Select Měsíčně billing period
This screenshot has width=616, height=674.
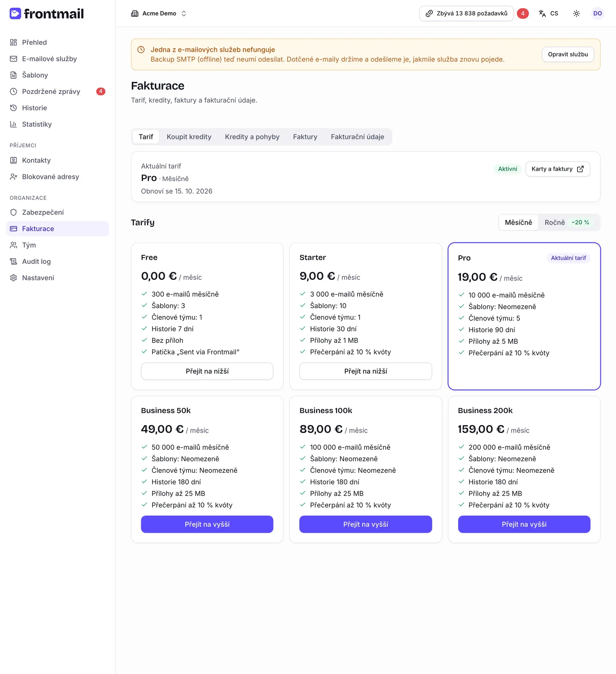coord(518,222)
